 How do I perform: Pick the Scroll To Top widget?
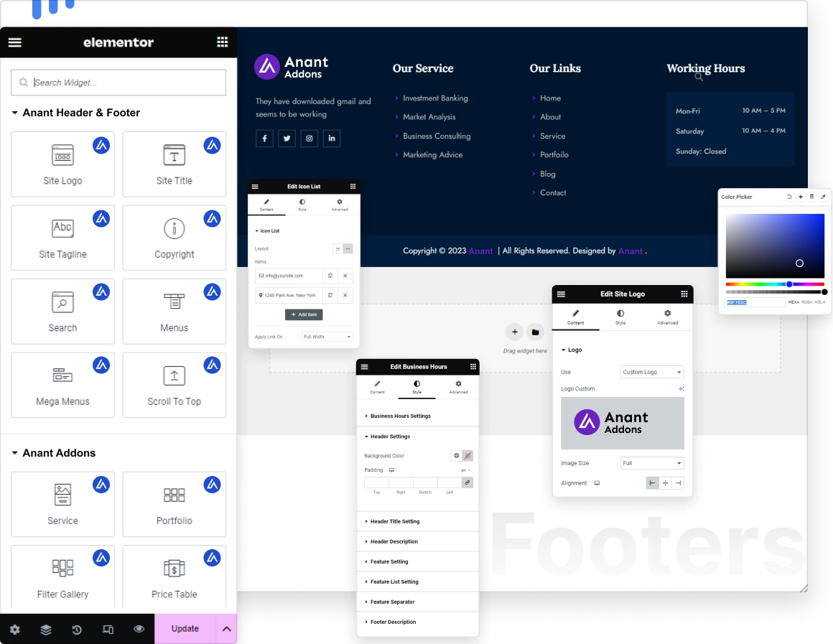tap(174, 385)
